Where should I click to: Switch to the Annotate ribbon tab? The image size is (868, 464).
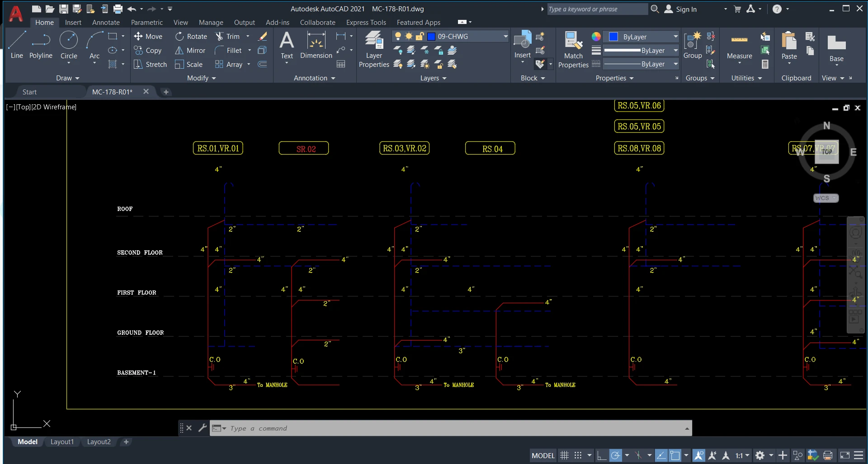tap(106, 22)
